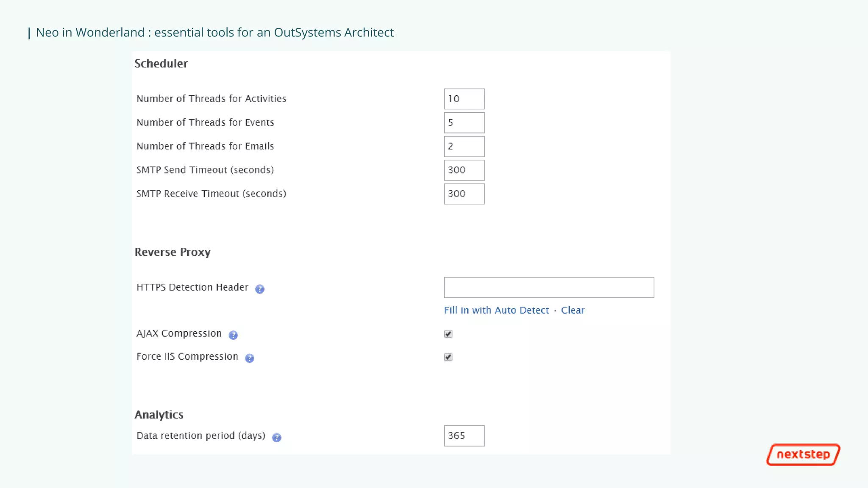Viewport: 868px width, 488px height.
Task: Open help tooltip for Force IIS Compression
Action: (x=249, y=358)
